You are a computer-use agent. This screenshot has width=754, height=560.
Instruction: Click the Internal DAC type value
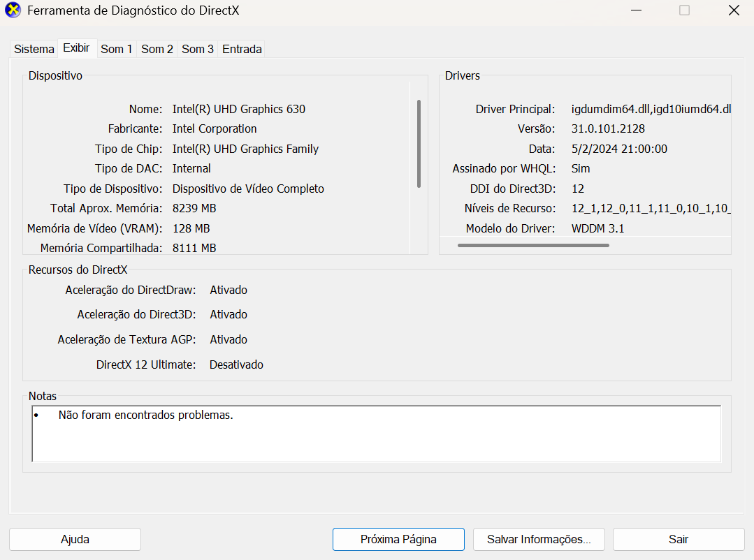[191, 169]
